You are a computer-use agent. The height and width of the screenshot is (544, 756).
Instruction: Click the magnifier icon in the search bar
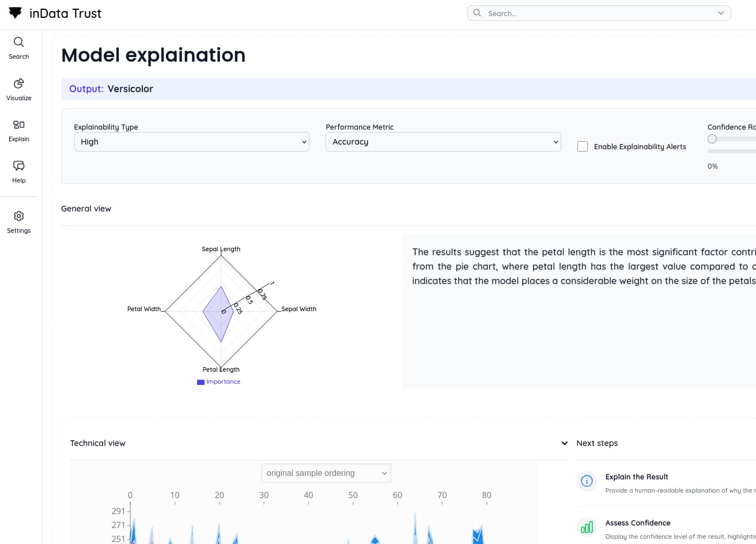click(x=477, y=13)
